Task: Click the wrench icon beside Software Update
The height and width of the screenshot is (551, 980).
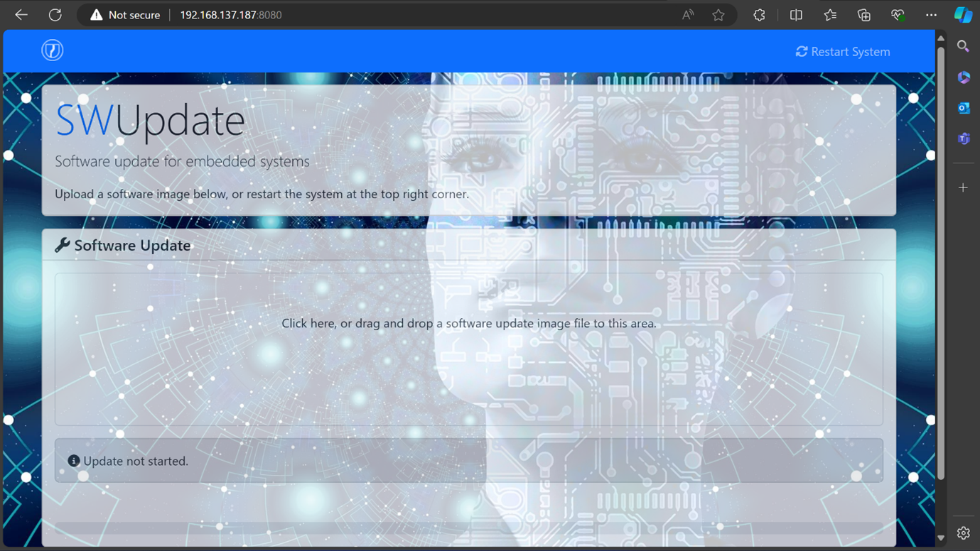Action: pyautogui.click(x=63, y=244)
